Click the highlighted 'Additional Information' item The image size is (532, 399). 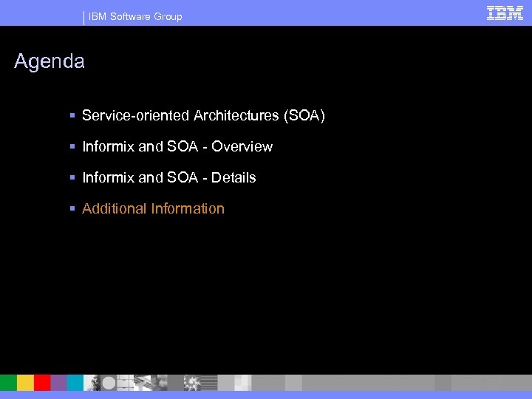(x=153, y=208)
